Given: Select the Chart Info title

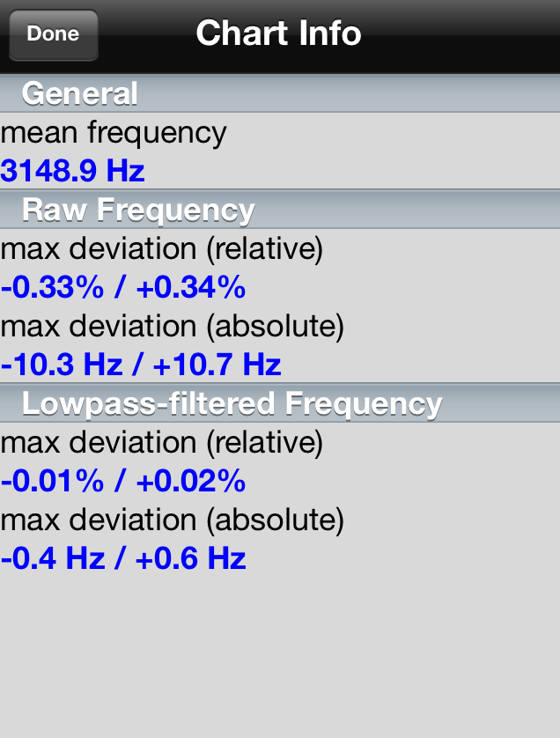Looking at the screenshot, I should tap(278, 33).
